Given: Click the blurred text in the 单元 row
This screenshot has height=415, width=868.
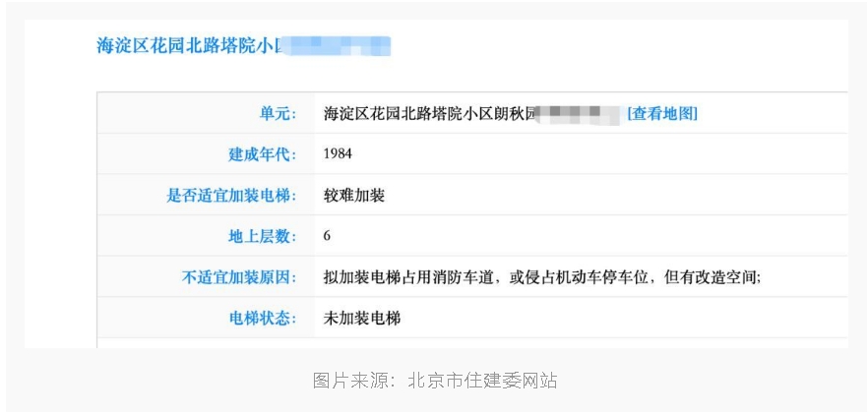Looking at the screenshot, I should pyautogui.click(x=579, y=113).
